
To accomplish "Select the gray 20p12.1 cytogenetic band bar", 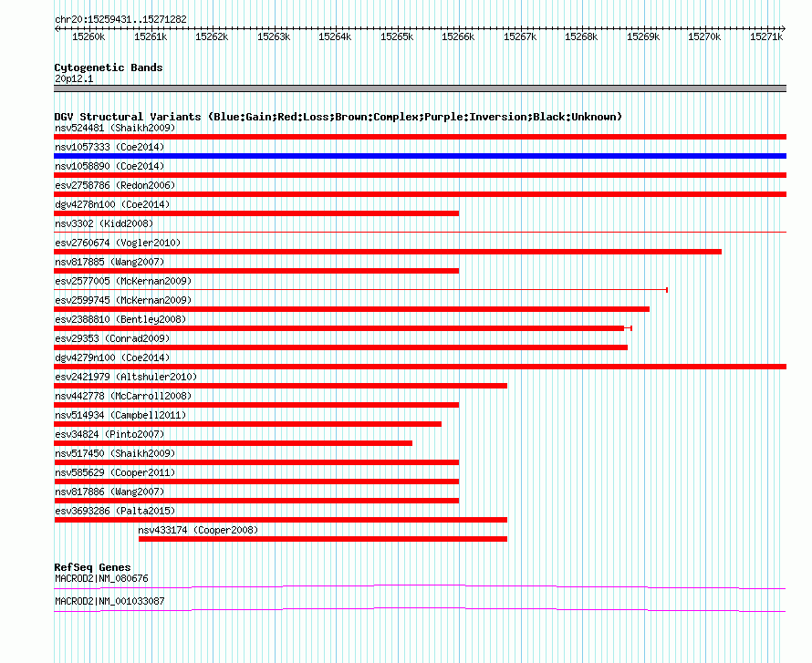I will [420, 88].
